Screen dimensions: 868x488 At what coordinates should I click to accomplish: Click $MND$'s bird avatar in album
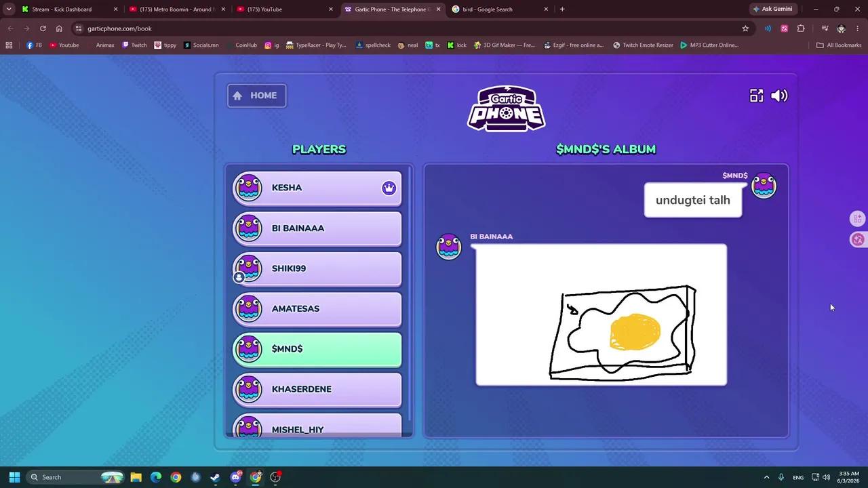(x=764, y=186)
